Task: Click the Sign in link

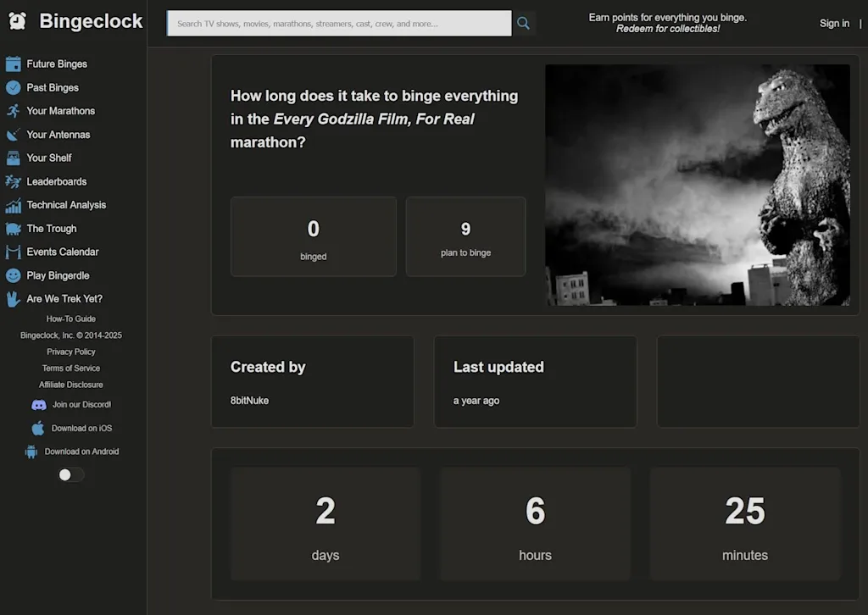Action: 834,23
